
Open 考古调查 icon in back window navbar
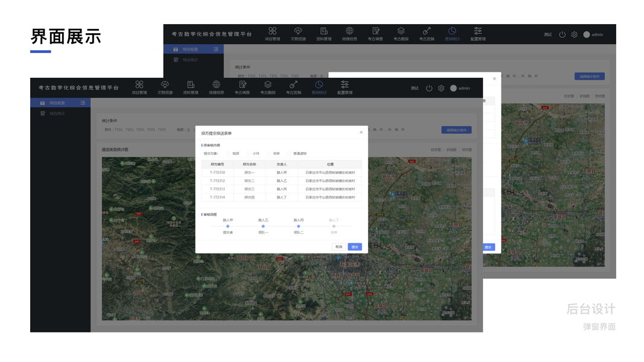375,31
